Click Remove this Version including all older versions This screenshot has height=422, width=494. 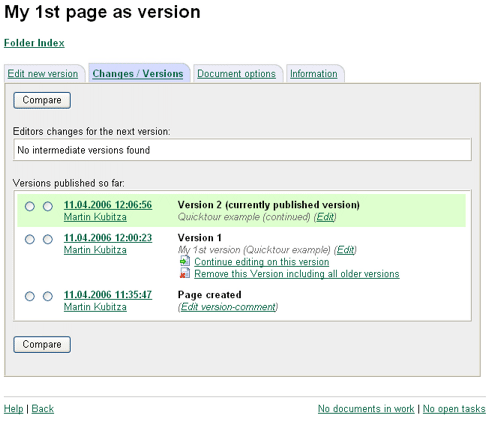[x=297, y=274]
